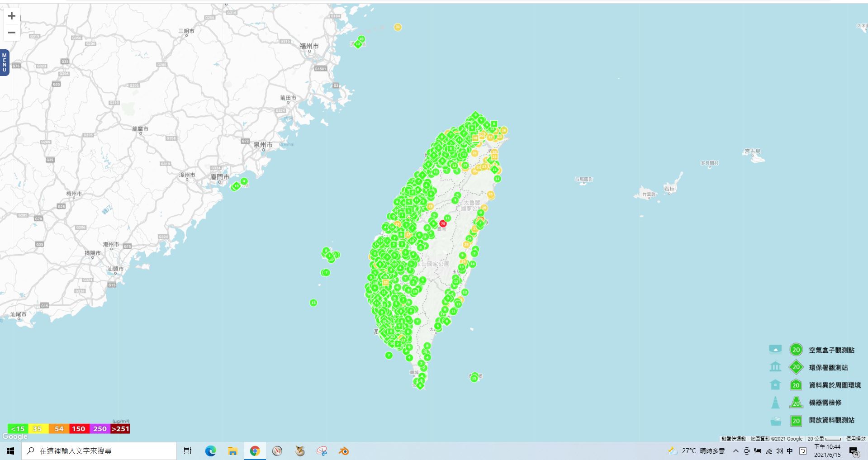This screenshot has width=868, height=460.
Task: Open 鍵盤快速鍵 keyboard shortcuts
Action: [733, 439]
